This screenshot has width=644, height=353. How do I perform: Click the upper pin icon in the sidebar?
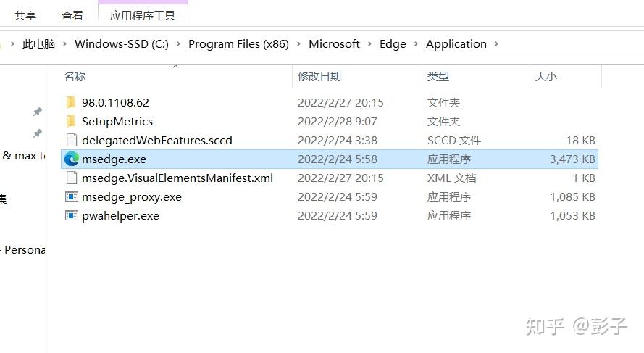(38, 112)
